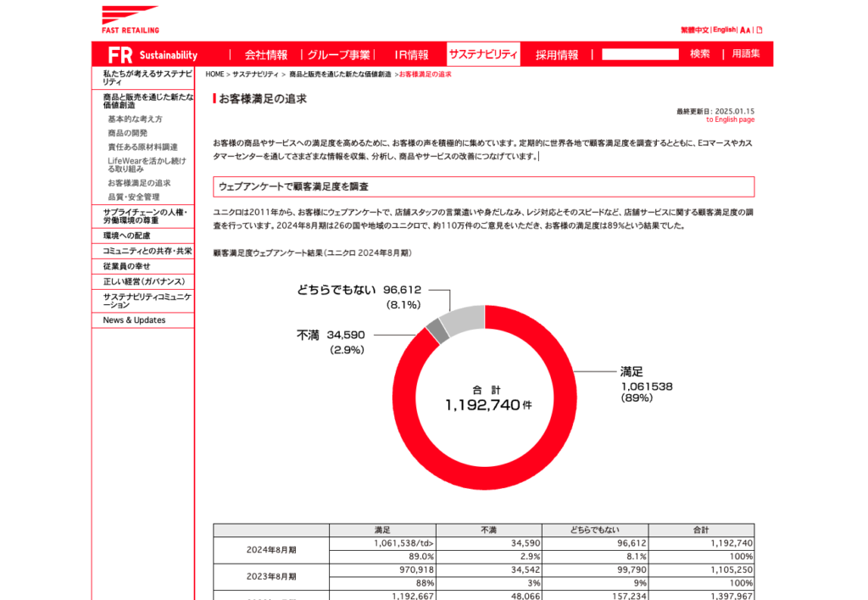Viewport: 868px width, 600px height.
Task: Click the 970,918 table cell
Action: (x=382, y=570)
